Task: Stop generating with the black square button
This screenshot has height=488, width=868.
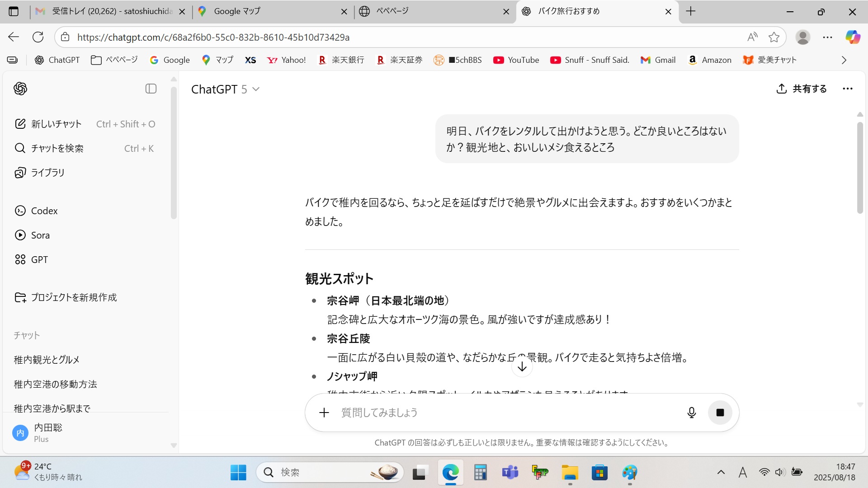Action: click(720, 412)
